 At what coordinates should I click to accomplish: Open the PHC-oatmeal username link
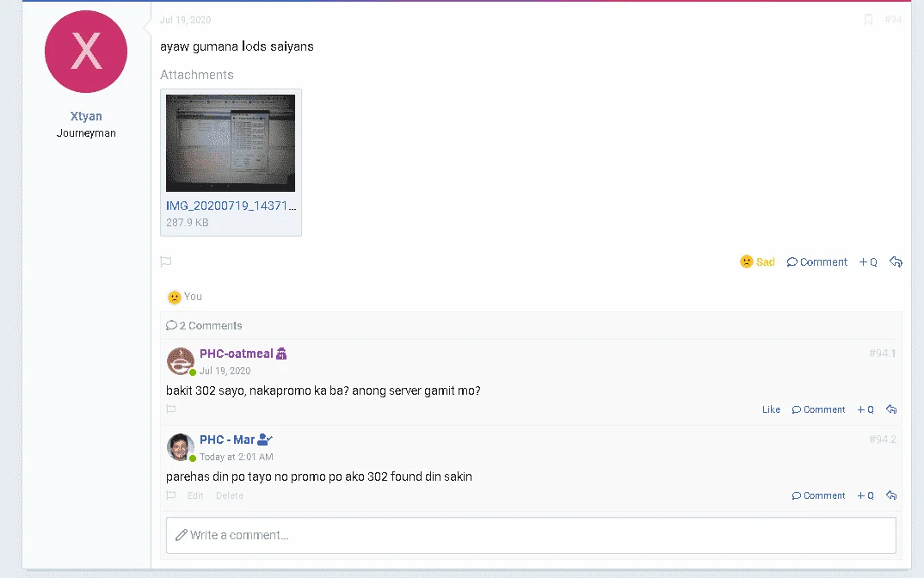coord(237,354)
